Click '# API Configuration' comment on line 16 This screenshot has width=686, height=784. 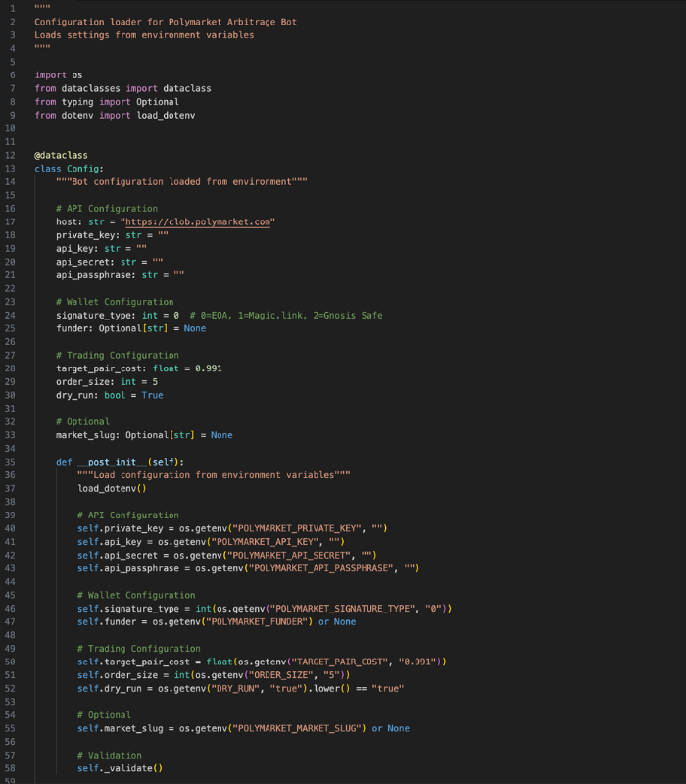coord(107,209)
